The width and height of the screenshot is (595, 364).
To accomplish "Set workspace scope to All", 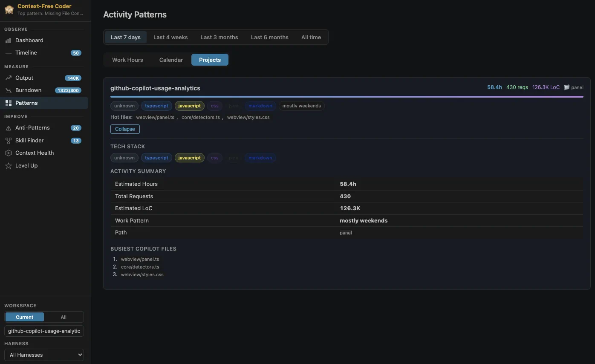I will (64, 317).
